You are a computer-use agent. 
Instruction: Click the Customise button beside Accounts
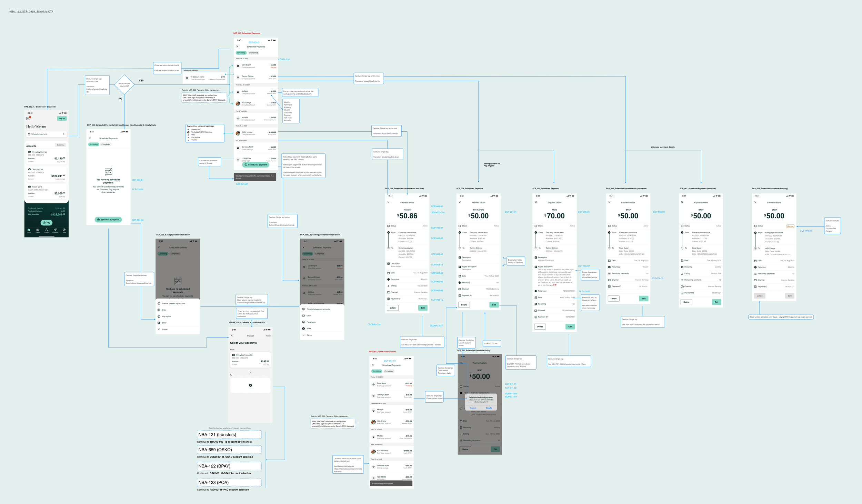click(61, 145)
